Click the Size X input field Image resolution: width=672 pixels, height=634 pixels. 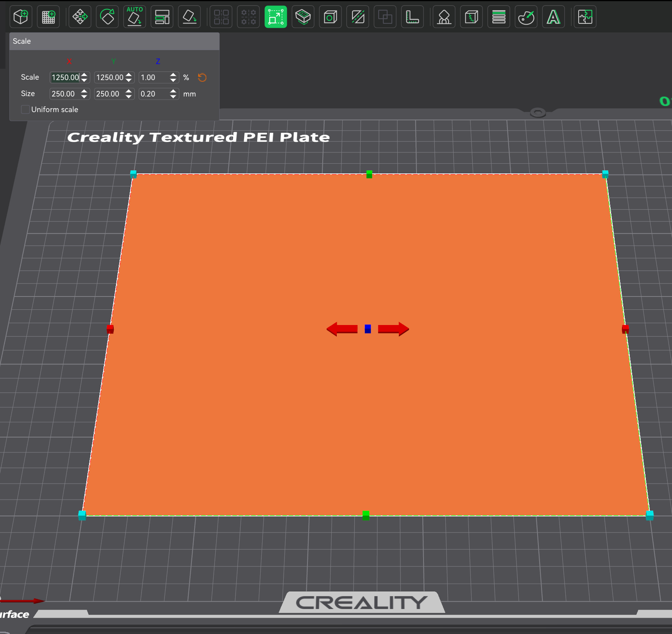tap(64, 94)
